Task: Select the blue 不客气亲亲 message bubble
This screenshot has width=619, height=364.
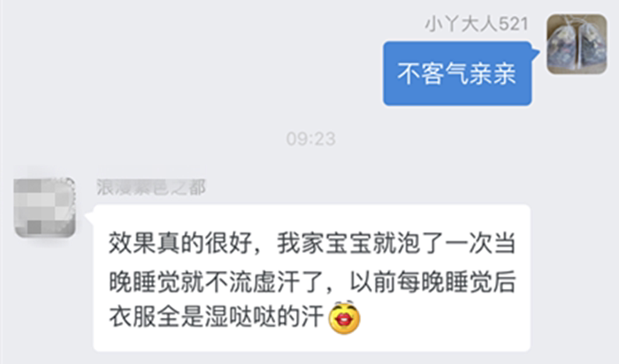Action: [457, 73]
